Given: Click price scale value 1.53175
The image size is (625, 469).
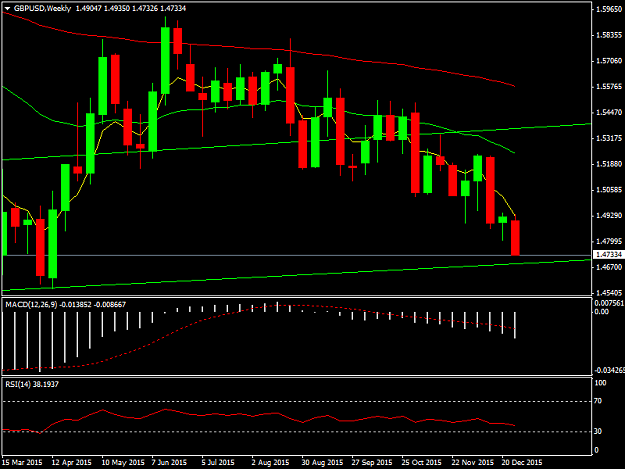Looking at the screenshot, I should pos(609,138).
